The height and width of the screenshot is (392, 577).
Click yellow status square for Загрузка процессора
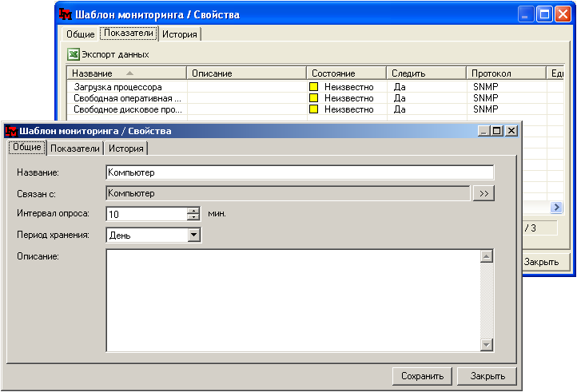click(x=313, y=87)
